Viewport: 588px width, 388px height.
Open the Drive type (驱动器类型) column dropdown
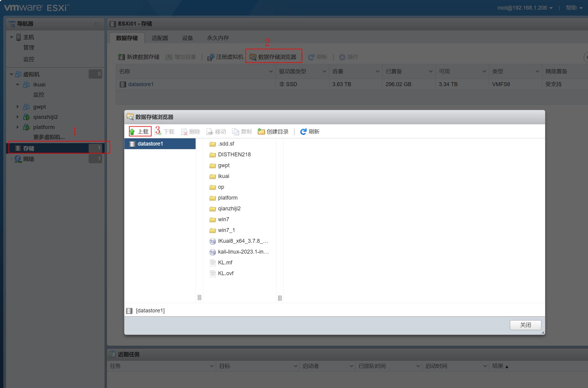[324, 71]
